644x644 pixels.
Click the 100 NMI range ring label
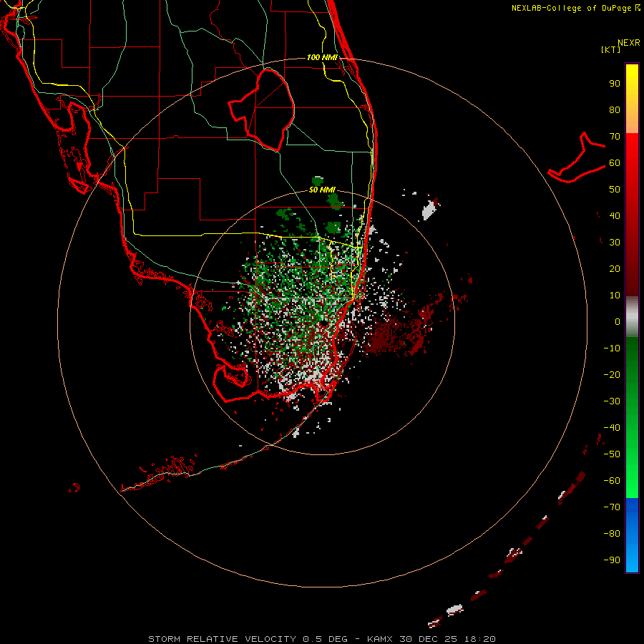pyautogui.click(x=323, y=57)
